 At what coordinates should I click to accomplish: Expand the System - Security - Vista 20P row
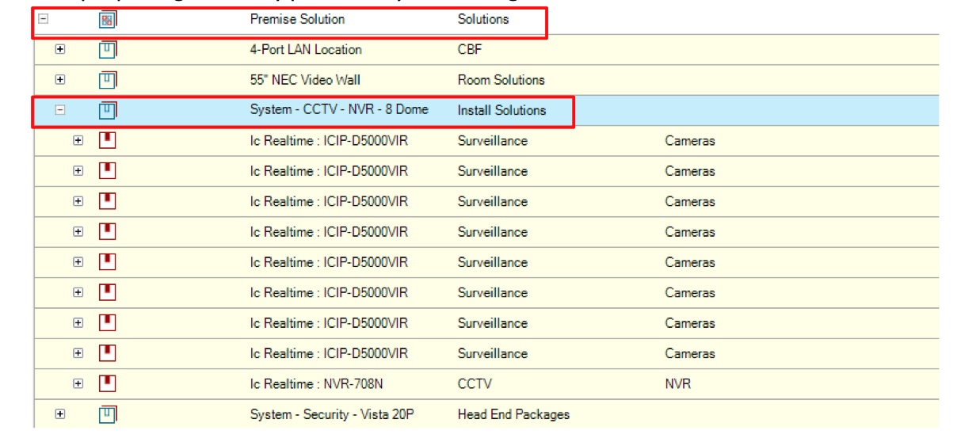60,414
